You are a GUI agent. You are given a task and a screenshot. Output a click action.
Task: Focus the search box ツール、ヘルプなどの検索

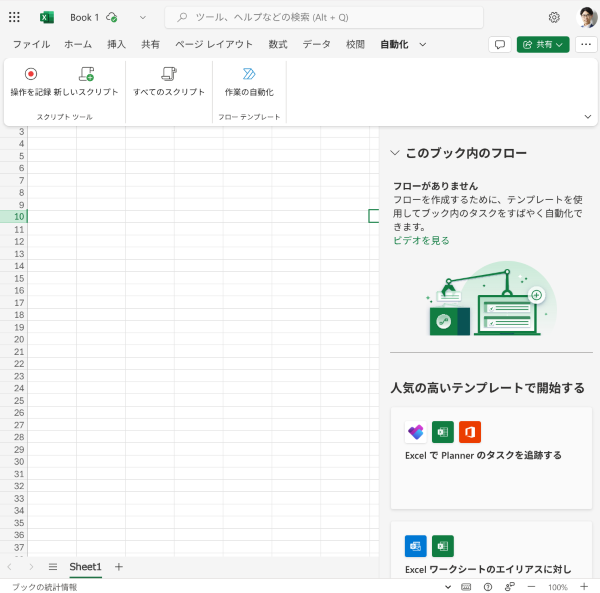324,17
